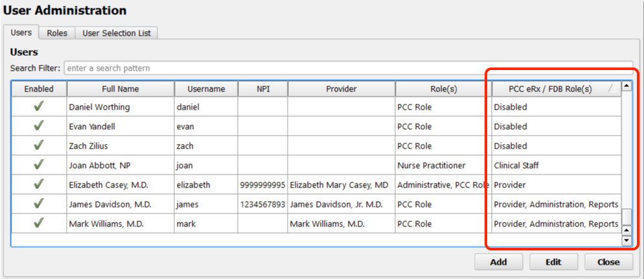This screenshot has width=644, height=279.
Task: Select the Mark Williams, M.D. name cell
Action: coord(121,223)
